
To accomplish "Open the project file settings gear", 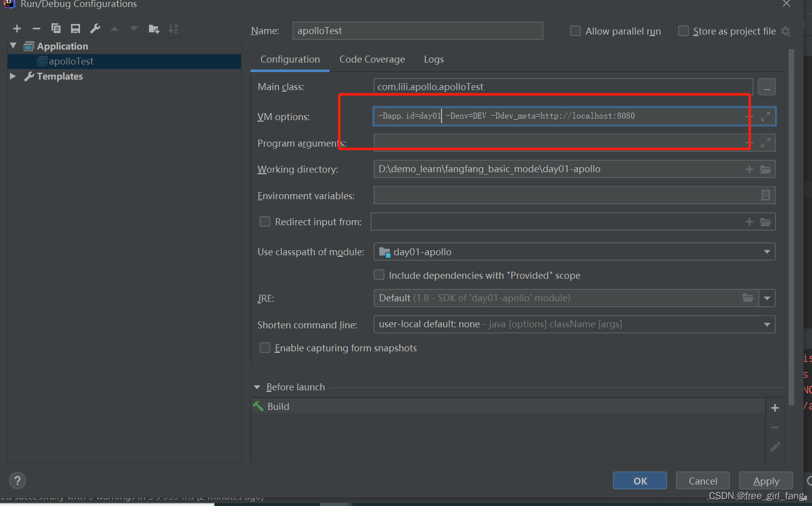I will 785,31.
